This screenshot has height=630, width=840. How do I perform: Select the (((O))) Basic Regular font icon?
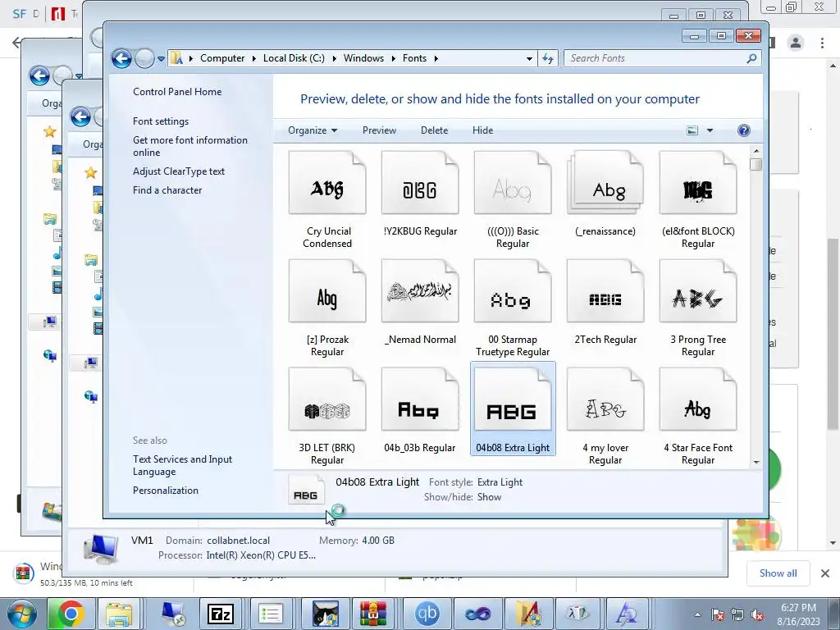tap(513, 183)
